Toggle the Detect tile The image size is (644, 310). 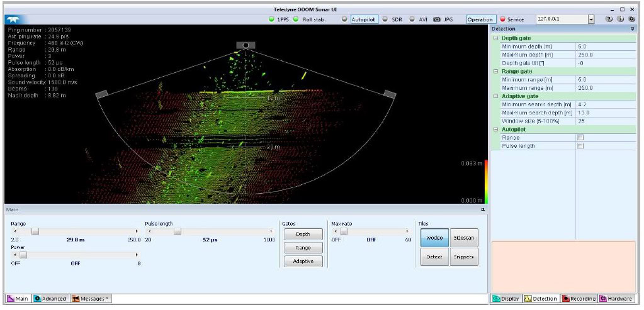[x=434, y=257]
